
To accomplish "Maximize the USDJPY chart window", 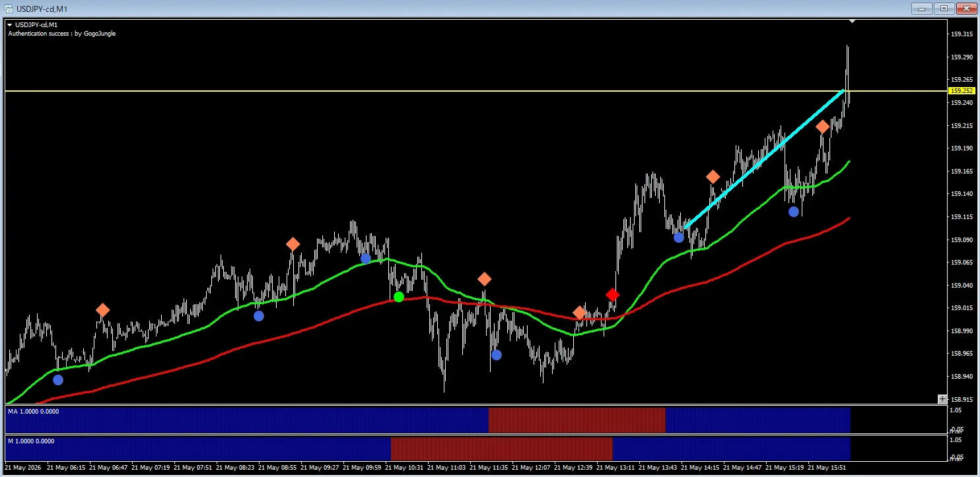I will coord(943,9).
